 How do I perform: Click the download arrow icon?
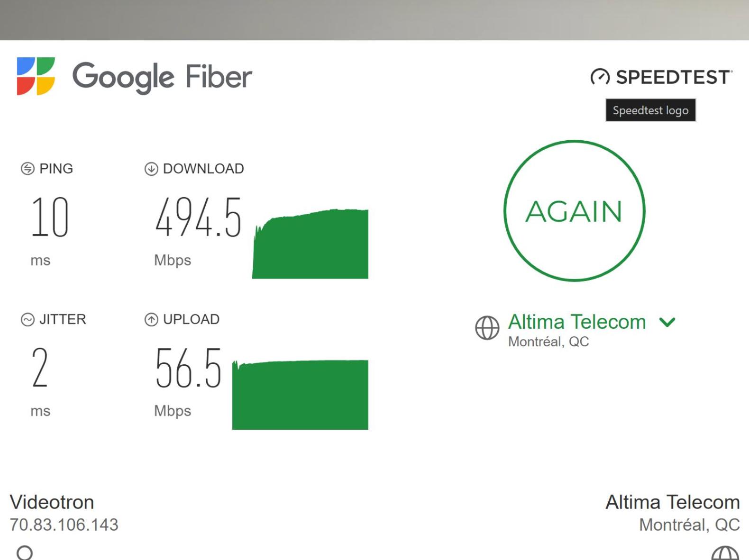(x=151, y=169)
